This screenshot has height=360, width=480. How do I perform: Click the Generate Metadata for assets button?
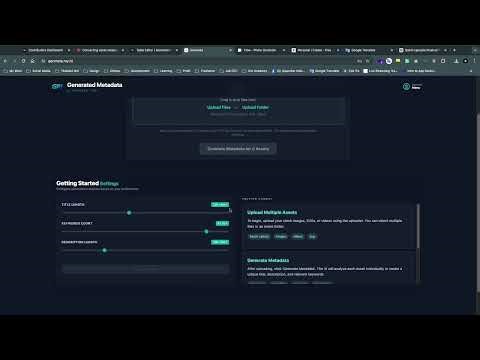(238, 149)
